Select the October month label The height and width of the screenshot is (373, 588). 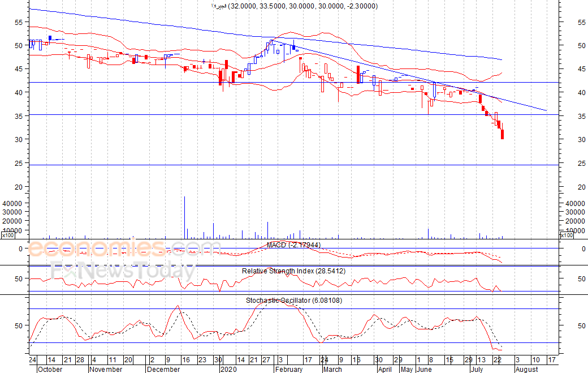click(50, 369)
